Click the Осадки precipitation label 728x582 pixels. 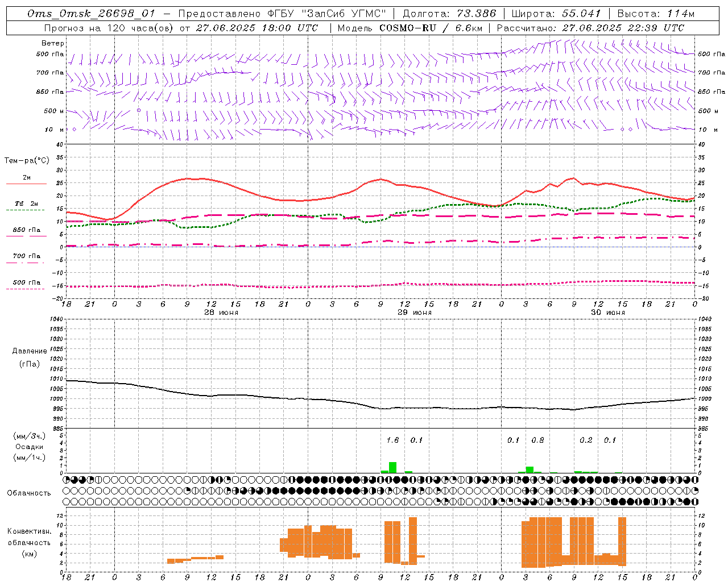(30, 447)
